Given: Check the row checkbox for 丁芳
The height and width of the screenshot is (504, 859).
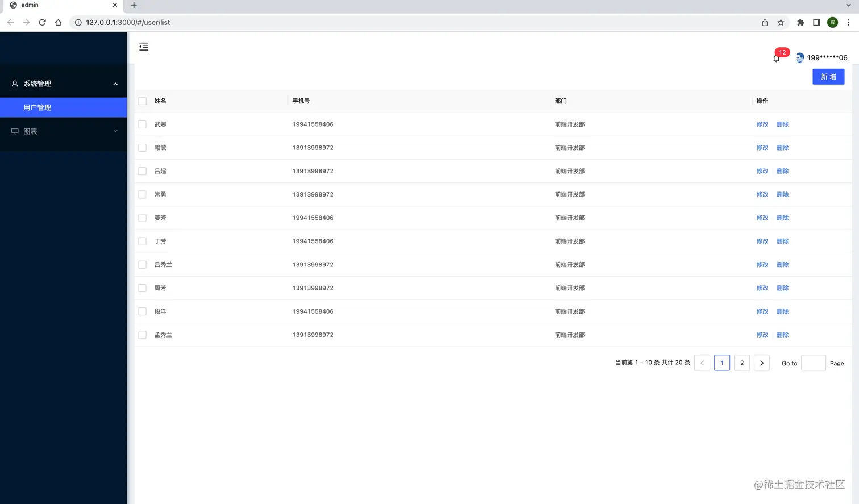Looking at the screenshot, I should tap(143, 241).
